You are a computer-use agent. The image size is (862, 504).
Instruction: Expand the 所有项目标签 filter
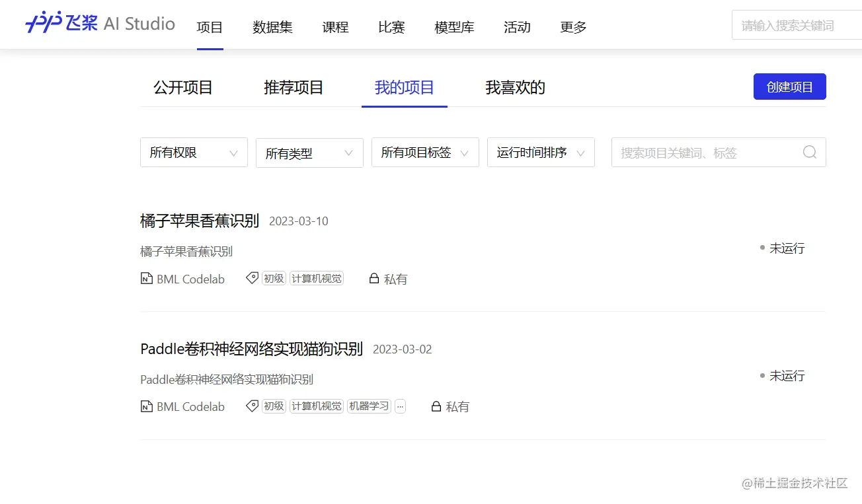(x=425, y=153)
